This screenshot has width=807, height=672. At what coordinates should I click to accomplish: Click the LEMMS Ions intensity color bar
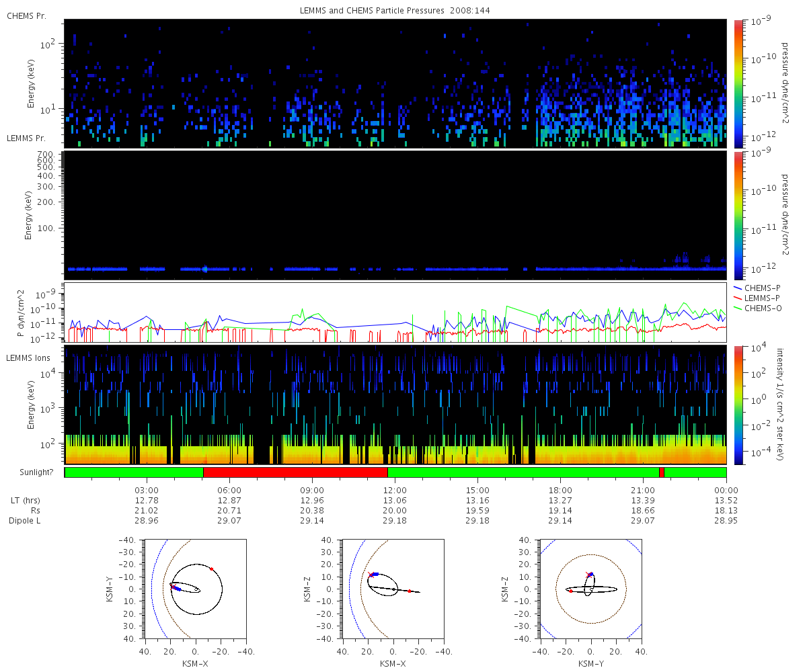coord(738,405)
